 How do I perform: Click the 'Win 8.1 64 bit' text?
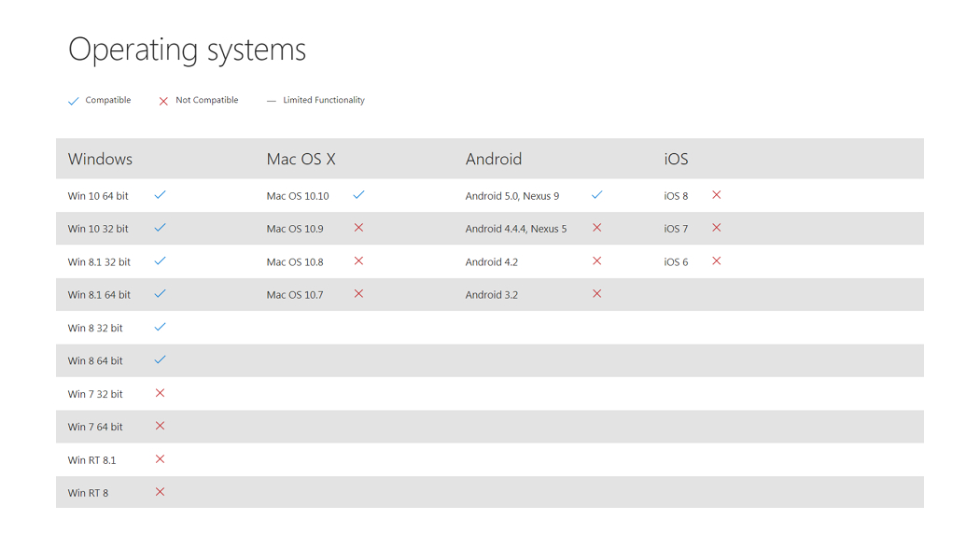[99, 294]
